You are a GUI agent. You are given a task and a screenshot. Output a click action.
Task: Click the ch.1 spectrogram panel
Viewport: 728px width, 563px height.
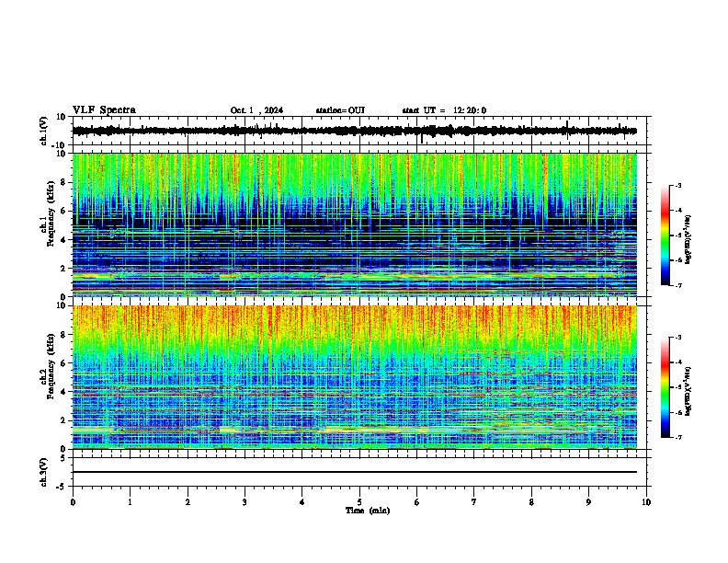355,224
